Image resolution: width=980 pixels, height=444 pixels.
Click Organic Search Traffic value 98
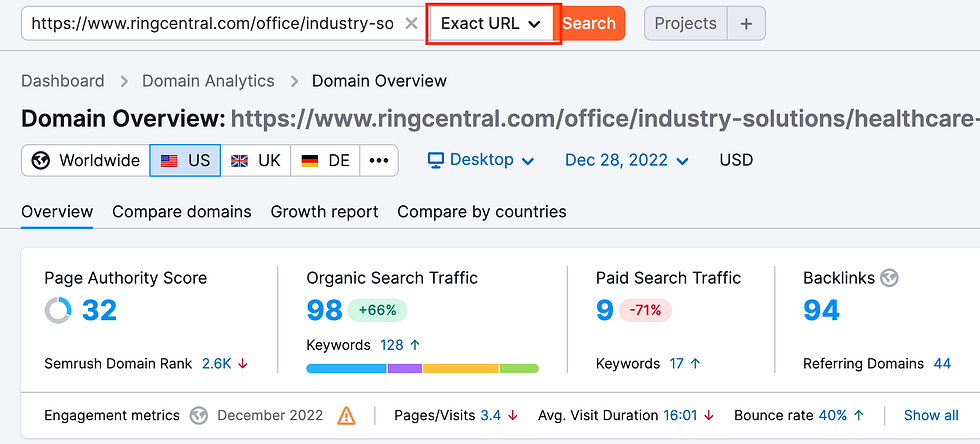point(324,310)
